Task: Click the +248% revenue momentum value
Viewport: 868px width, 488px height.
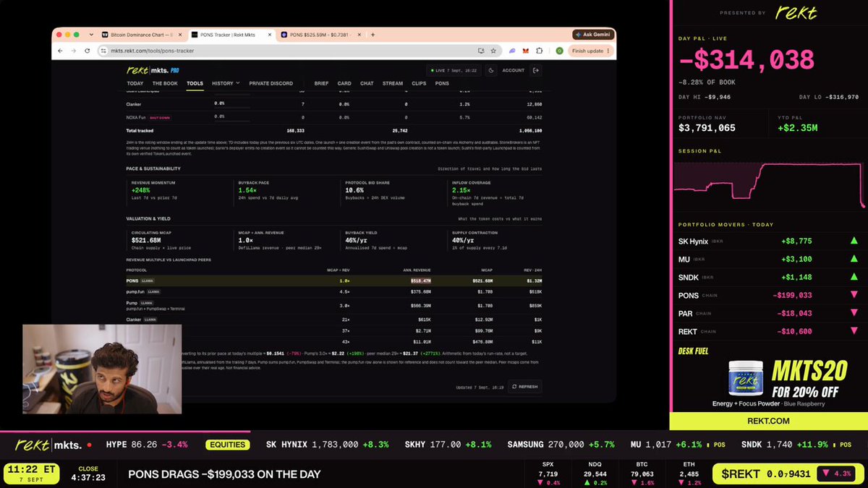Action: tap(141, 189)
